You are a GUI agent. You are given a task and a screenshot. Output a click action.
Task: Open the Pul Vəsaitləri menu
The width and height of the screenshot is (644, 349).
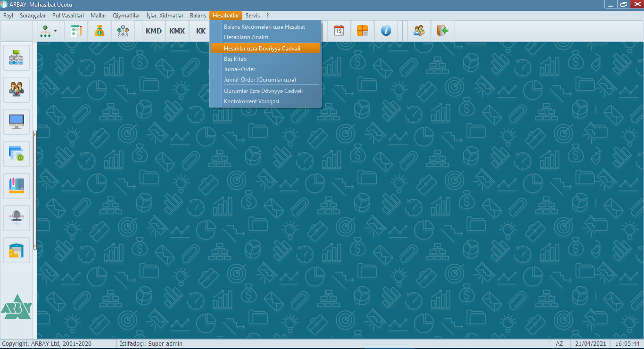point(68,16)
